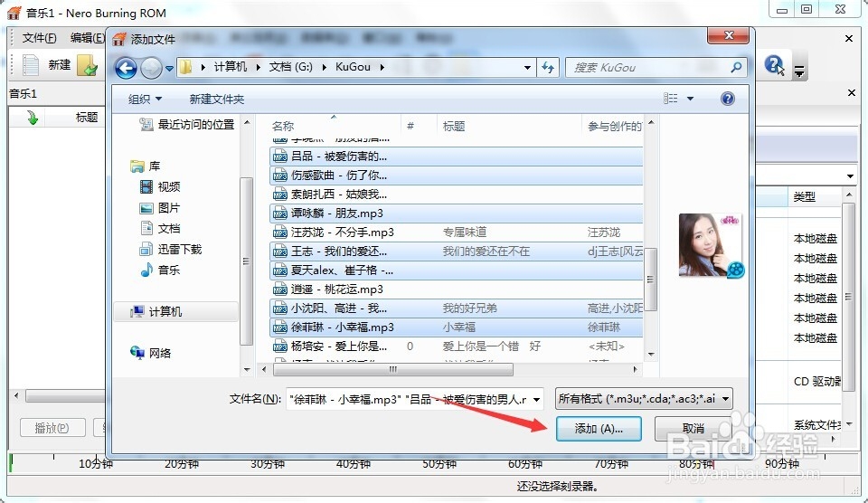Image resolution: width=868 pixels, height=503 pixels.
Task: Click the file list vertical scrollbar
Action: click(x=651, y=280)
